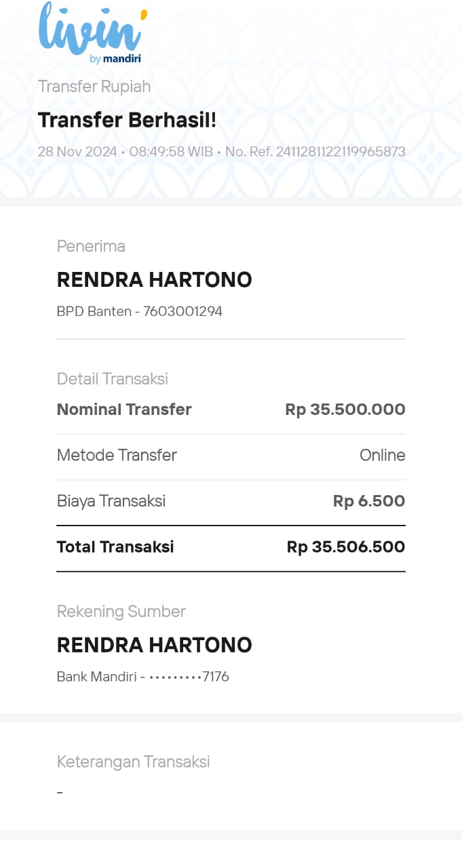The height and width of the screenshot is (868, 462).
Task: Select the Rp 35.506.500 total amount
Action: (x=345, y=547)
